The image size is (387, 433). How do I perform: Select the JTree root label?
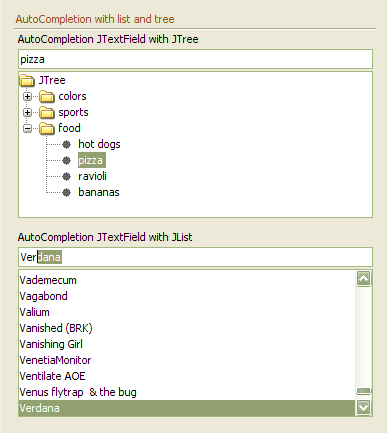pos(52,80)
